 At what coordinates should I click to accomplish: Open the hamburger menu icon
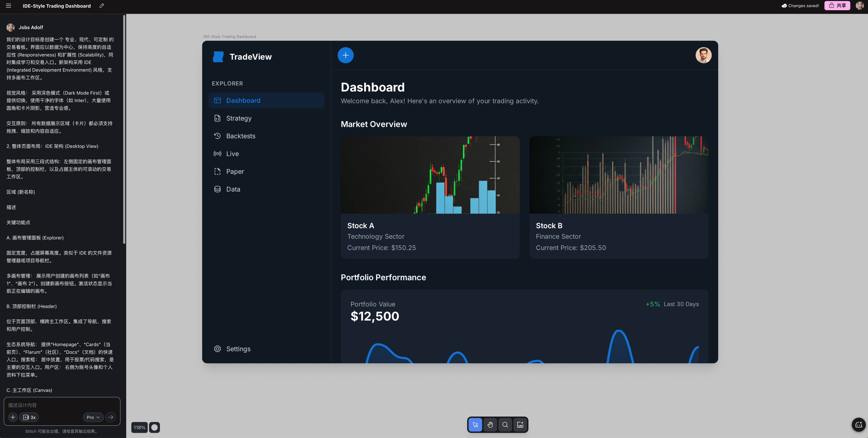click(9, 6)
